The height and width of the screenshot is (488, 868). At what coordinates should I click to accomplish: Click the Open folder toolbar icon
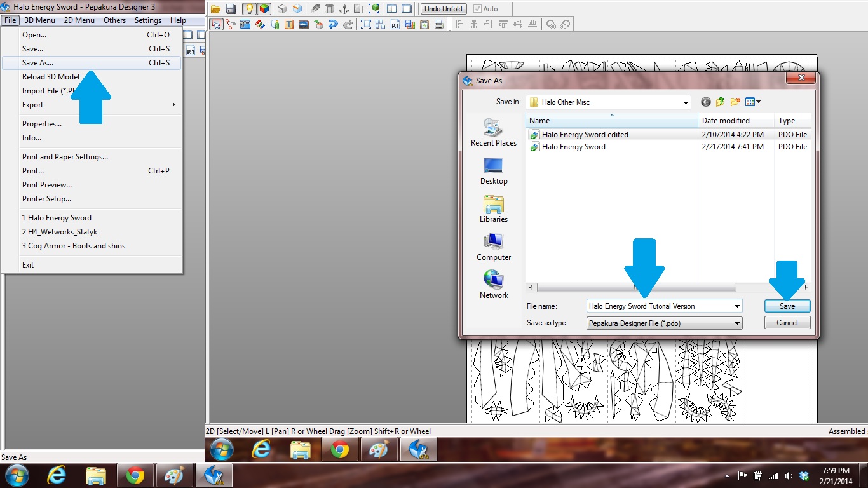[215, 9]
